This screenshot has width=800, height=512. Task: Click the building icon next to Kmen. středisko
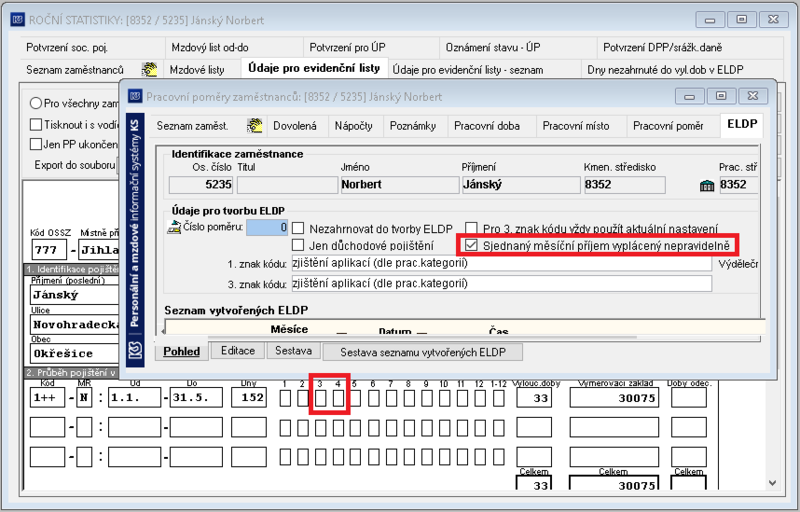tap(707, 185)
